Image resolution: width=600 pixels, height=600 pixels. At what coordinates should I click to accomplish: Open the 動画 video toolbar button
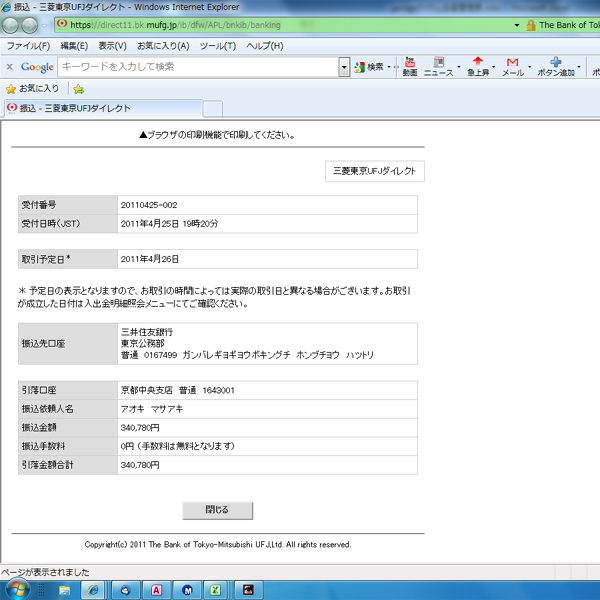(410, 67)
